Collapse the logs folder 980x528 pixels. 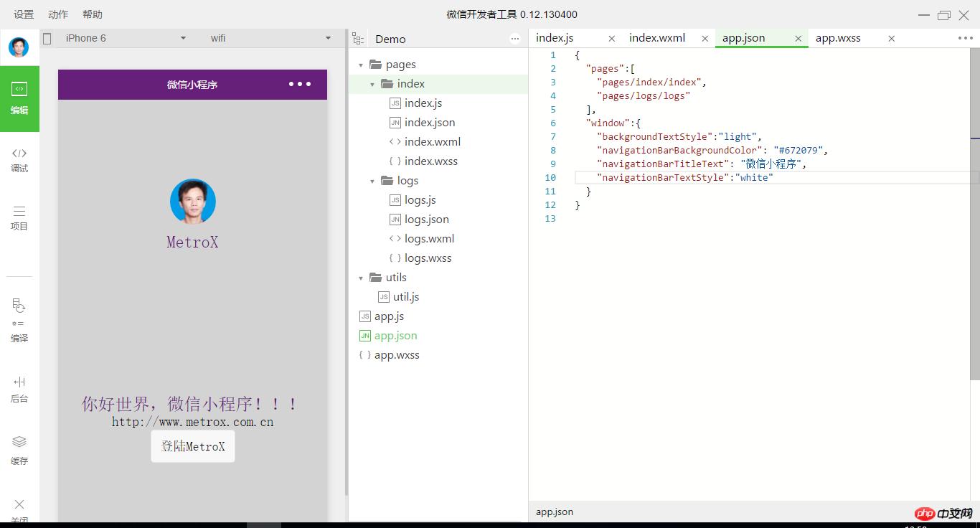(372, 181)
